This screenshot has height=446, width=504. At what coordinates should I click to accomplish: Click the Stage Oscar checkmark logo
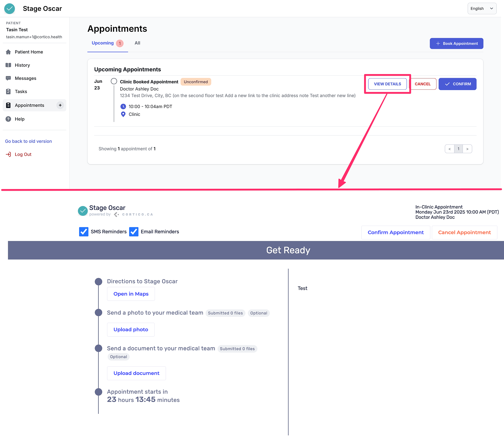[x=10, y=9]
